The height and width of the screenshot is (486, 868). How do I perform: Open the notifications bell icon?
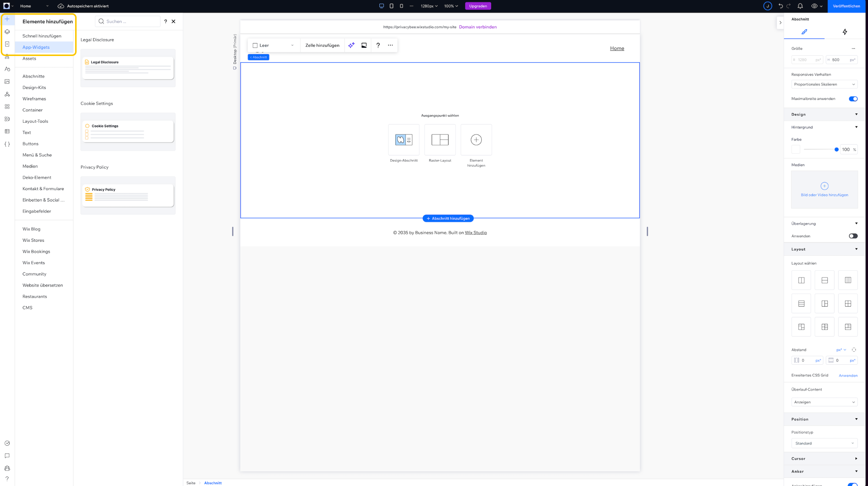click(x=800, y=6)
